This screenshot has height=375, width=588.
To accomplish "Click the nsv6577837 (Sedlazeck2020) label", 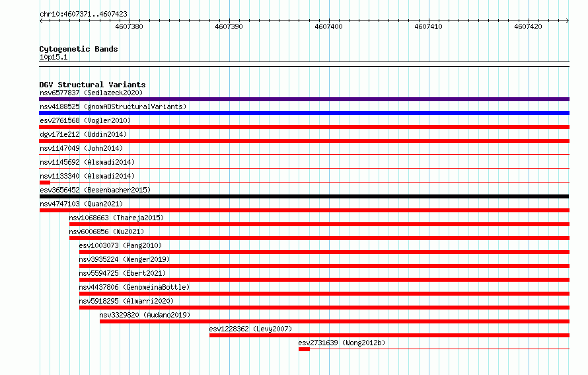I will point(91,93).
